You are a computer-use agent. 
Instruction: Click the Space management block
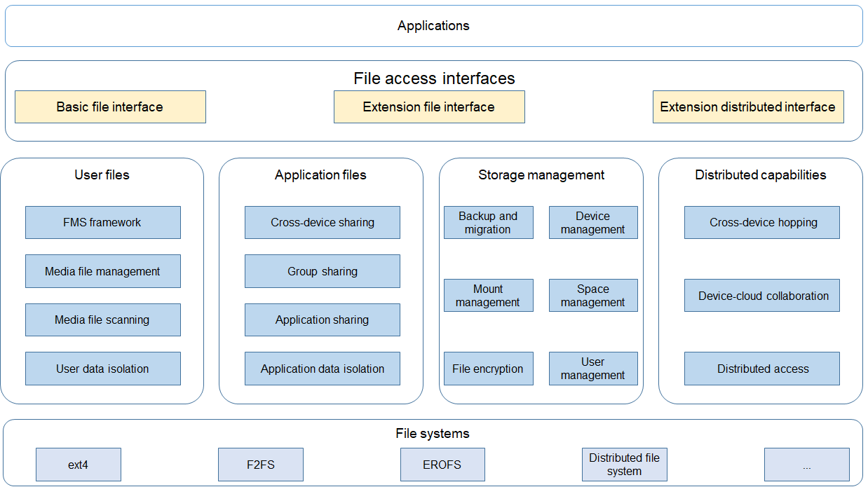[593, 295]
